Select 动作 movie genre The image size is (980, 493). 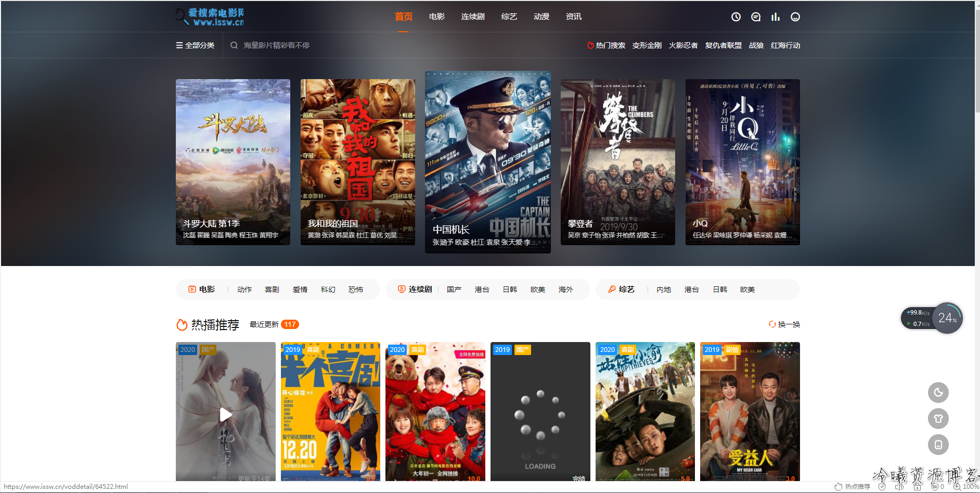tap(244, 289)
